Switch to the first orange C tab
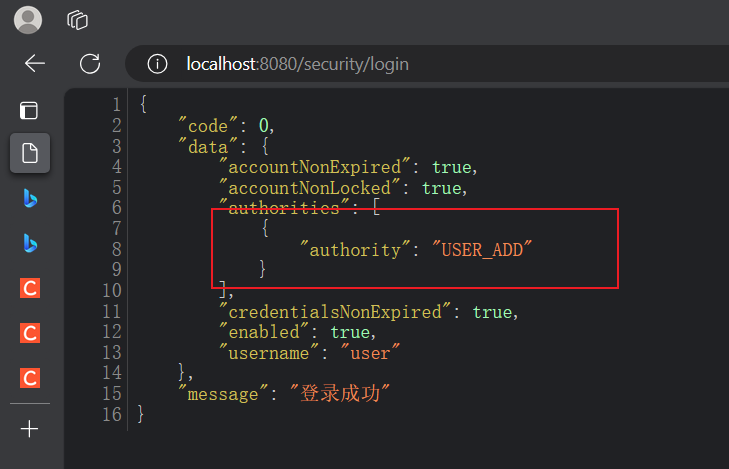The height and width of the screenshot is (469, 729). pos(30,288)
